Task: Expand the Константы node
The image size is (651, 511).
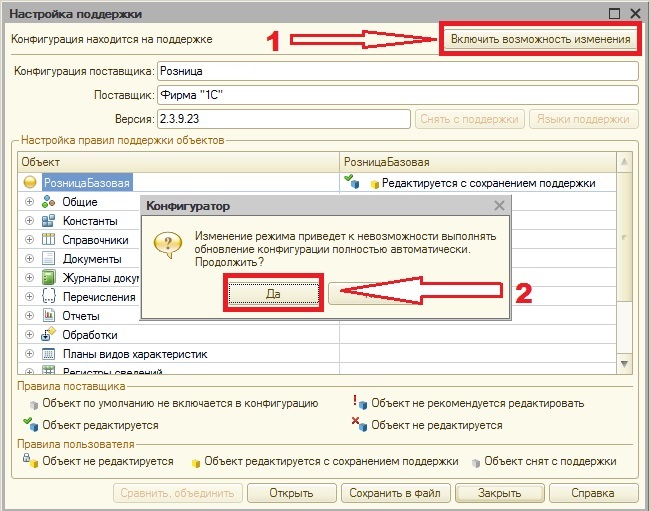Action: click(x=29, y=221)
